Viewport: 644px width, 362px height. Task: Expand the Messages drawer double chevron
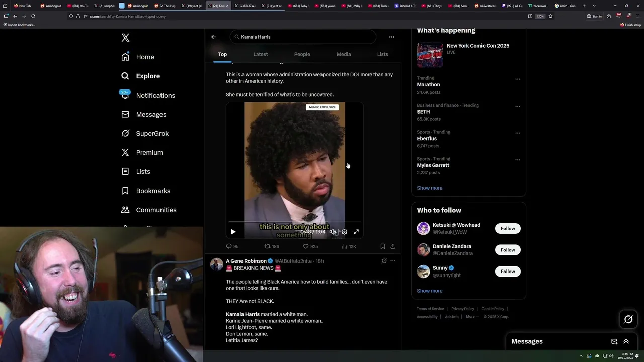pyautogui.click(x=626, y=341)
